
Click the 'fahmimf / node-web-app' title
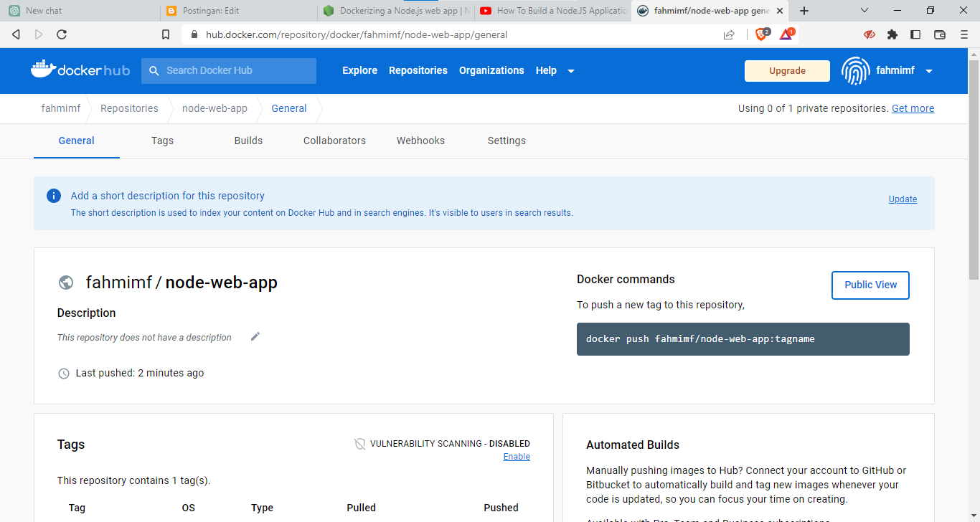click(x=182, y=283)
